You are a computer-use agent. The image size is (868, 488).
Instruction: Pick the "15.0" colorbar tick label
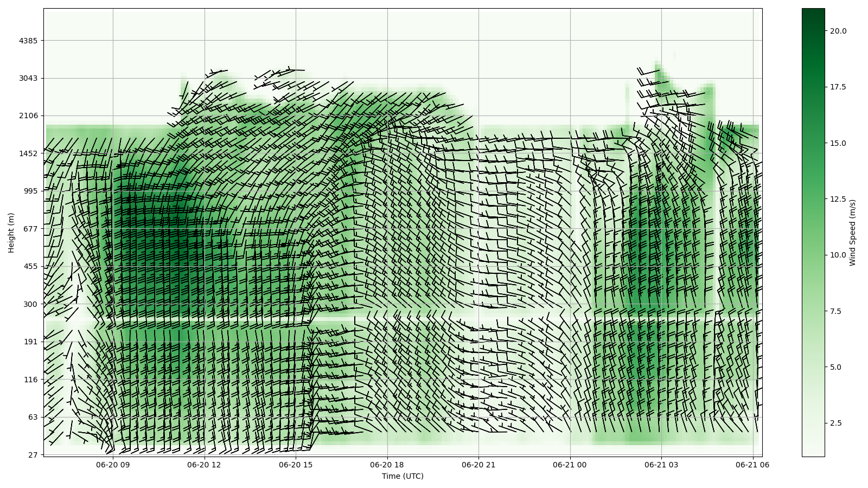click(838, 143)
